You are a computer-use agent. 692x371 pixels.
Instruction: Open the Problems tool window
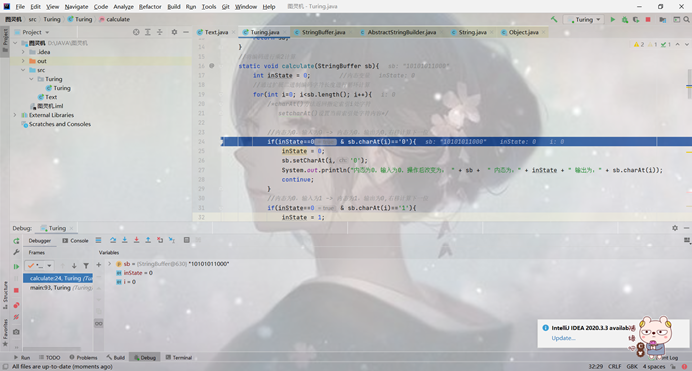[x=83, y=357]
